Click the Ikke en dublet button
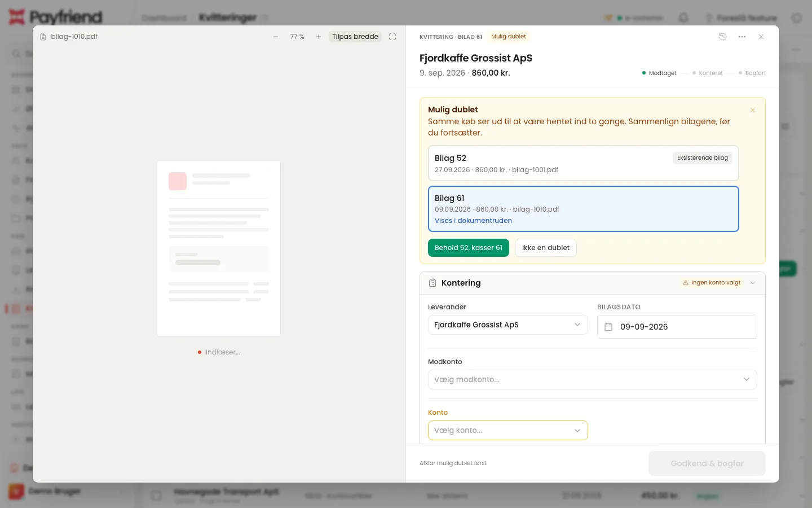Screen dimensions: 812x508 click(x=546, y=248)
